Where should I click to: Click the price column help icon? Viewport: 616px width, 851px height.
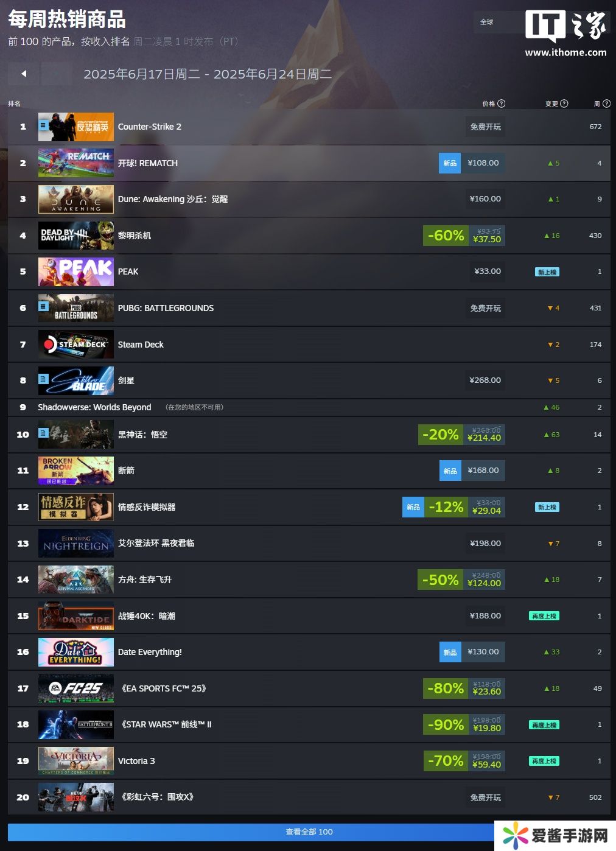coord(502,103)
